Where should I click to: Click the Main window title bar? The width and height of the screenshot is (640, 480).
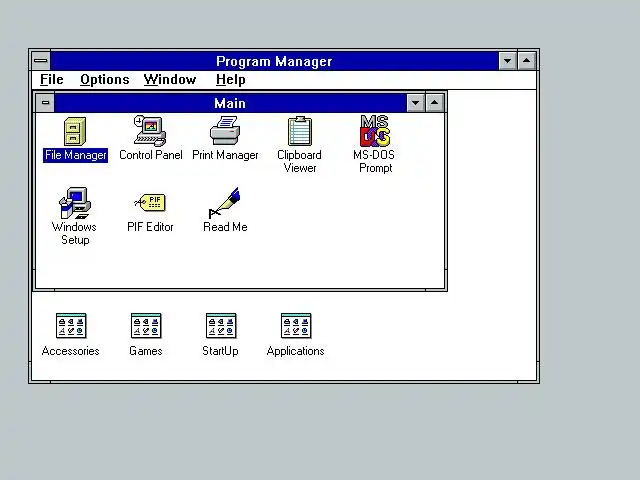230,103
